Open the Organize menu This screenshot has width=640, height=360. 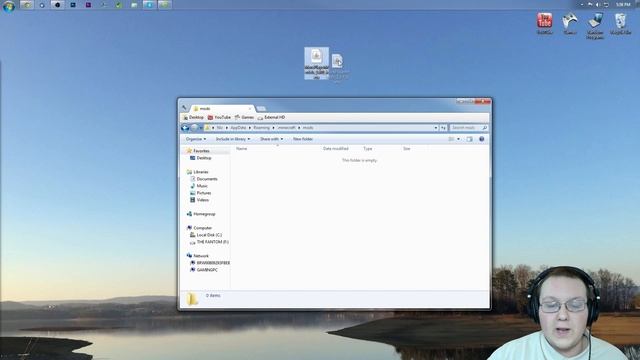[196, 139]
